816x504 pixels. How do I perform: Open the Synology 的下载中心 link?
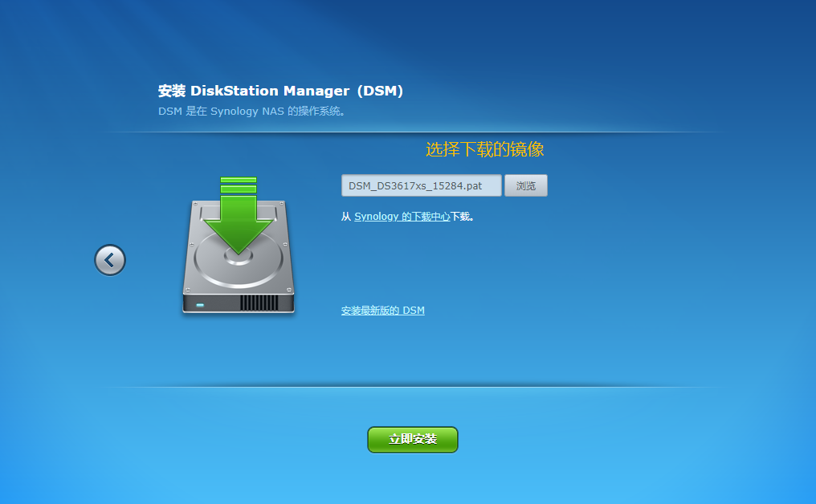pos(402,217)
